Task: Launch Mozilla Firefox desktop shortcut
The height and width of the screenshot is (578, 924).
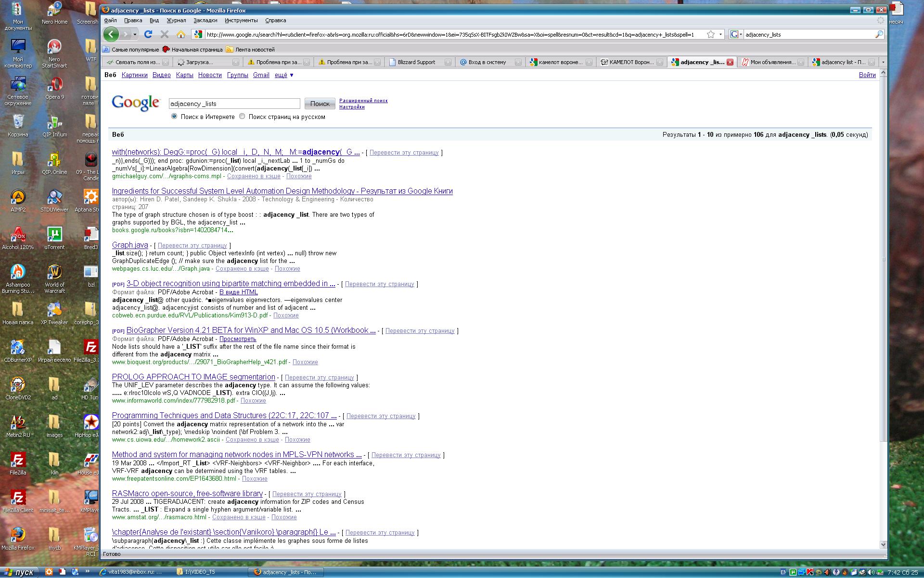Action: (18, 539)
